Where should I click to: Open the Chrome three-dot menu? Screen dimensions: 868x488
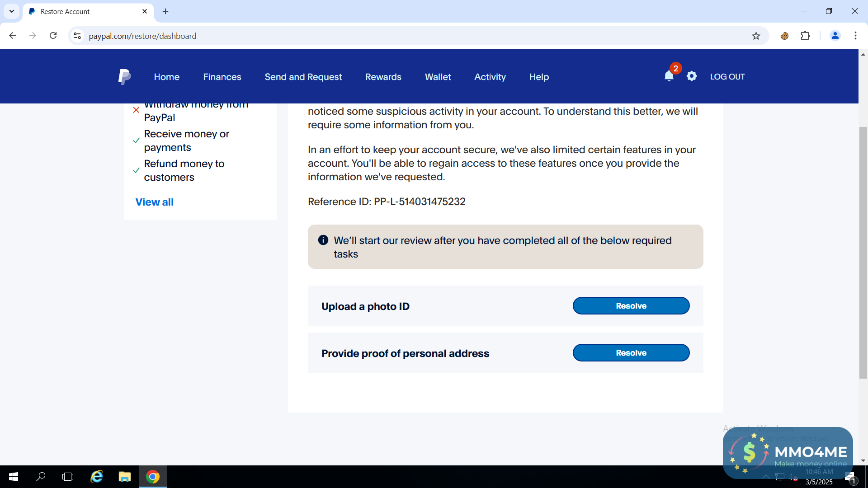[855, 36]
